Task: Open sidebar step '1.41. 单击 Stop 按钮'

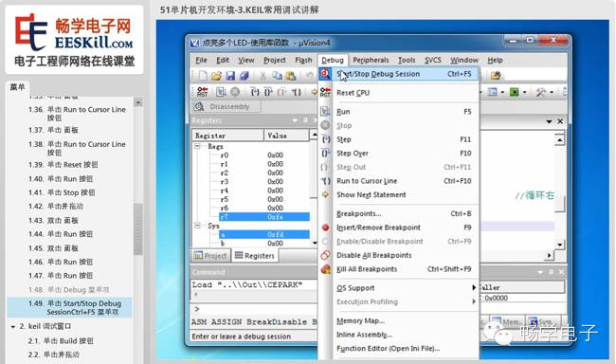Action: pyautogui.click(x=62, y=192)
